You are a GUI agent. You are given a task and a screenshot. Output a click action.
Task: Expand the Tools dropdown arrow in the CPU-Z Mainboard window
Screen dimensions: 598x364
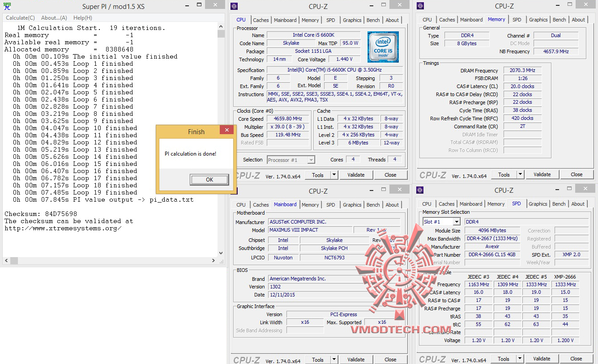(334, 360)
